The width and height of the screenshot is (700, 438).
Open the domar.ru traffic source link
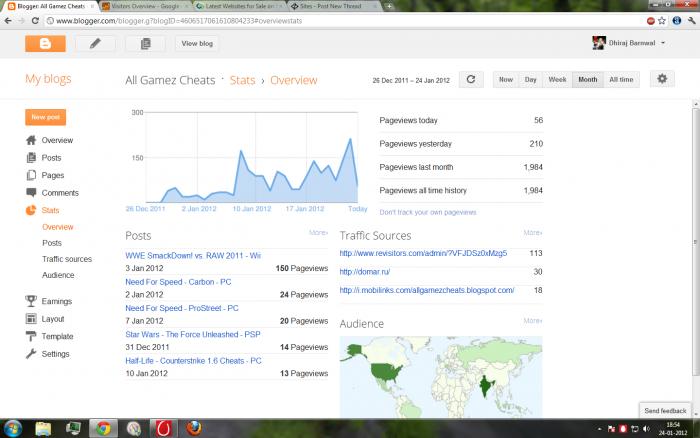[365, 271]
